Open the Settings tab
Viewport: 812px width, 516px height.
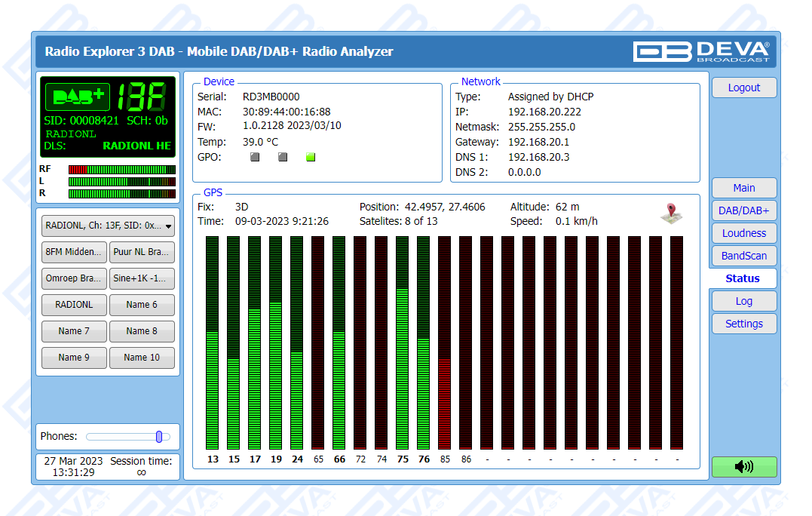tap(743, 324)
